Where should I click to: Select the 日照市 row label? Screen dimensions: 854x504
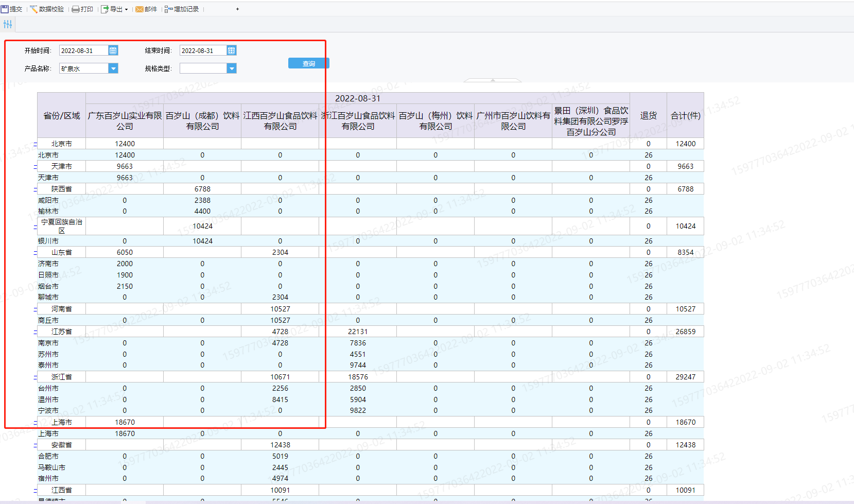[48, 275]
